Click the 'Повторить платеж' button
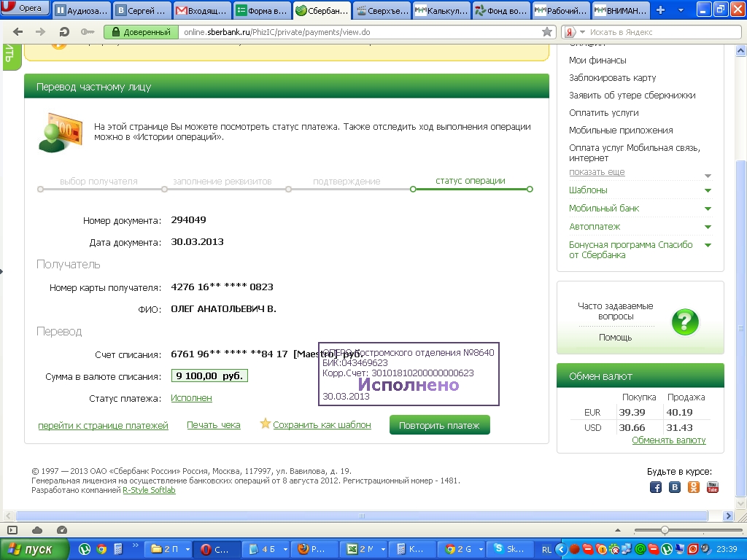Screen dimensions: 747x560 (439, 425)
